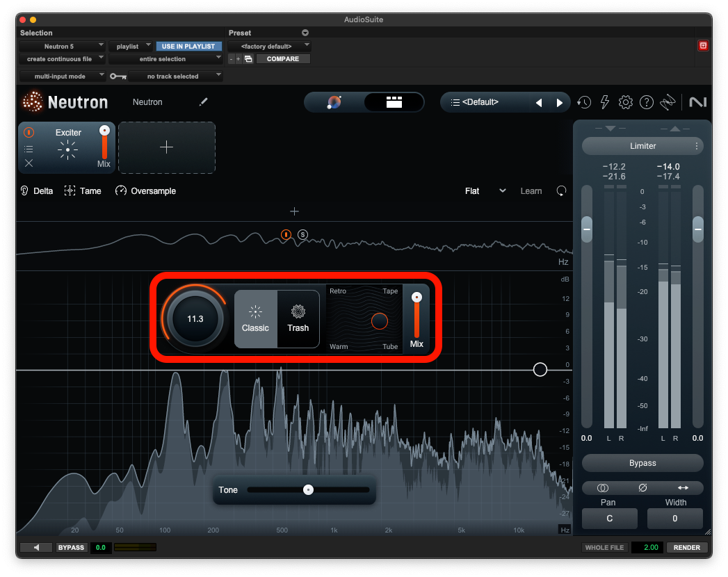Select Classic exciter mode
The height and width of the screenshot is (577, 728).
point(255,319)
